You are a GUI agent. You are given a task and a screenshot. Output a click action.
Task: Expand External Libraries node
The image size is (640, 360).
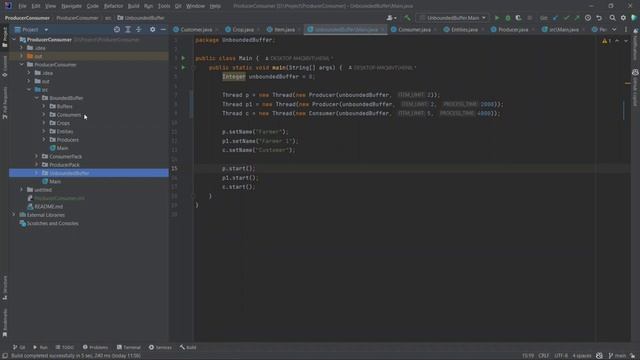(14, 215)
